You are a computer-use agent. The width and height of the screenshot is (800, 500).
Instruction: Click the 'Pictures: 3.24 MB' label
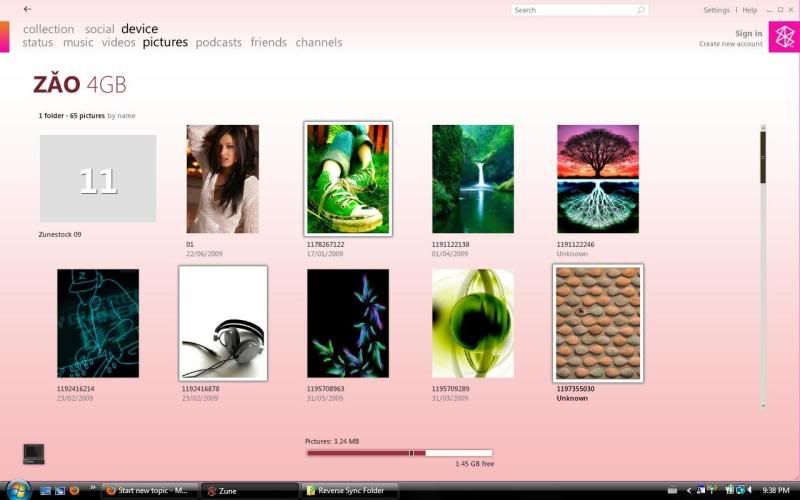point(332,441)
